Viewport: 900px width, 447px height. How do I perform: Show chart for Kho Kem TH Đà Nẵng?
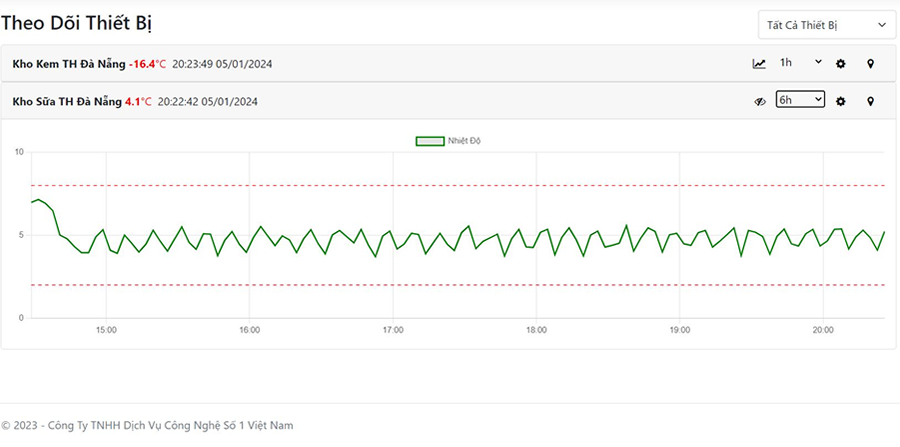759,64
